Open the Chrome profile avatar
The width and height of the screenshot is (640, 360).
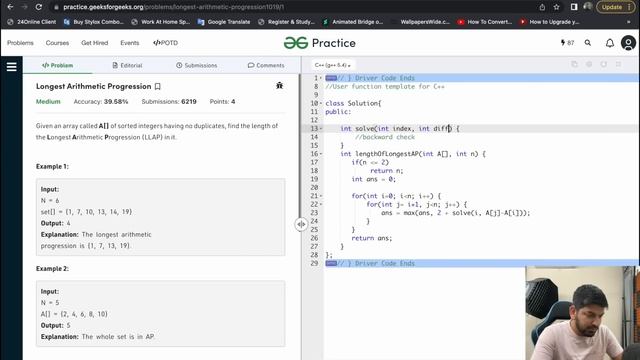(x=588, y=7)
